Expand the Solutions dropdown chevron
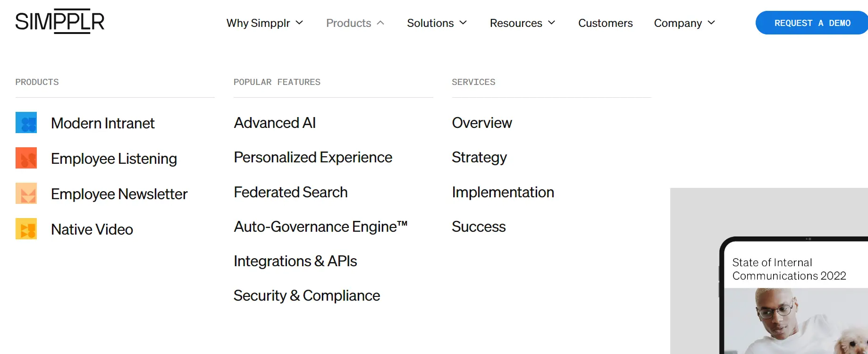The width and height of the screenshot is (868, 354). (463, 23)
